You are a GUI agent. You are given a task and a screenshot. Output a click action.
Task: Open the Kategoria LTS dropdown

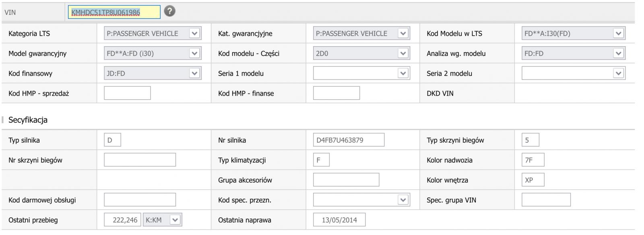[x=153, y=33]
